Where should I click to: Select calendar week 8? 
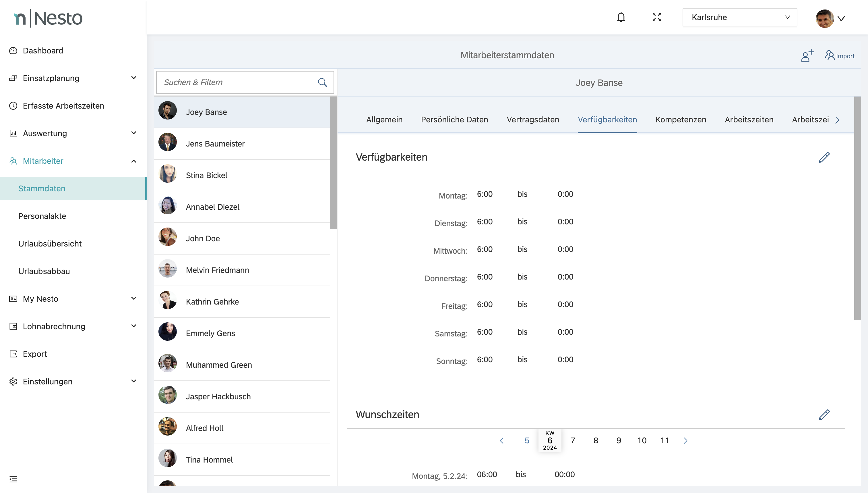click(596, 440)
